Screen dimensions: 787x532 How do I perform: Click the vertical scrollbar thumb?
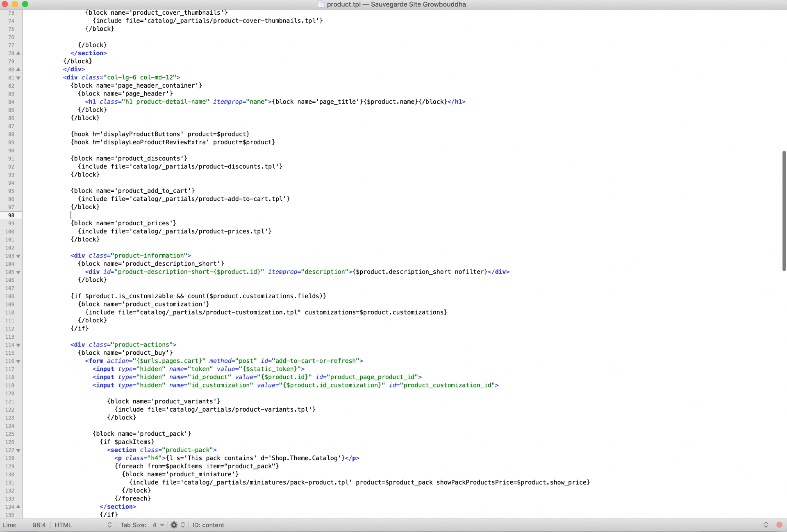coord(784,211)
